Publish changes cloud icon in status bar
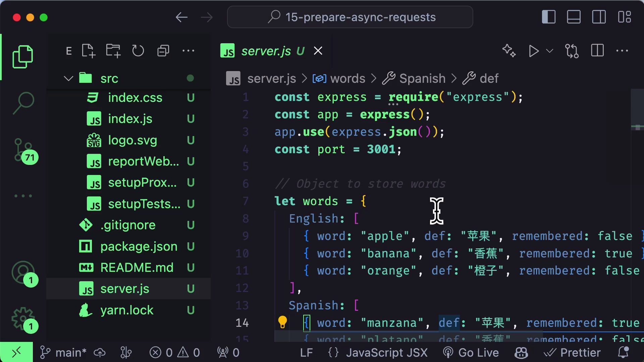 [x=100, y=353]
